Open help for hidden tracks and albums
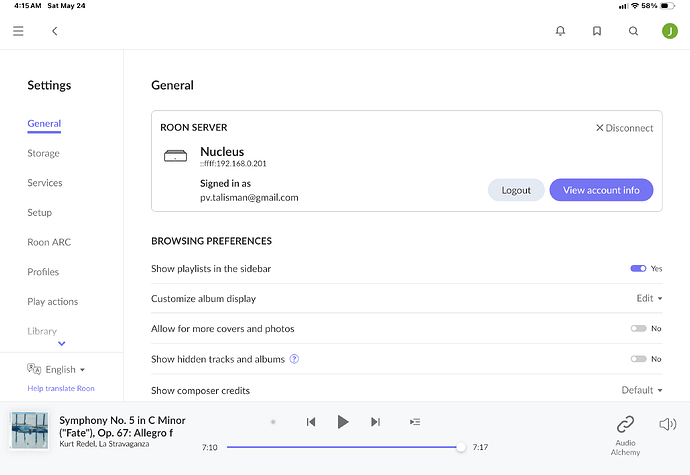Viewport: 690px width, 475px height. pos(294,359)
